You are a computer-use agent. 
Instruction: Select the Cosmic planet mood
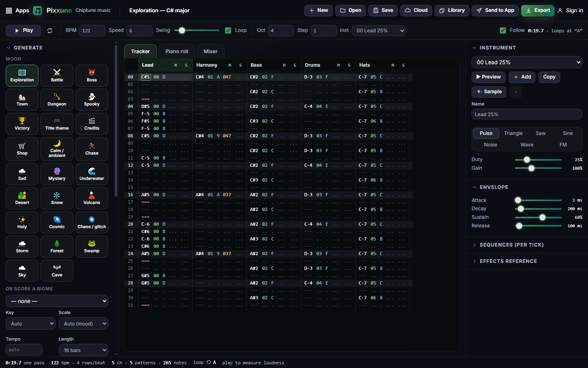coord(57,222)
